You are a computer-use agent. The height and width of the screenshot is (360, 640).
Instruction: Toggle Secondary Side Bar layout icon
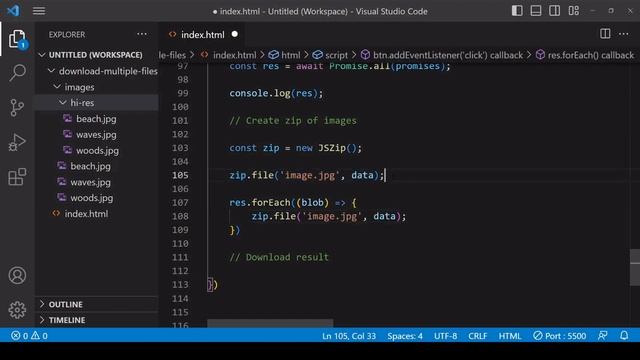(x=555, y=11)
